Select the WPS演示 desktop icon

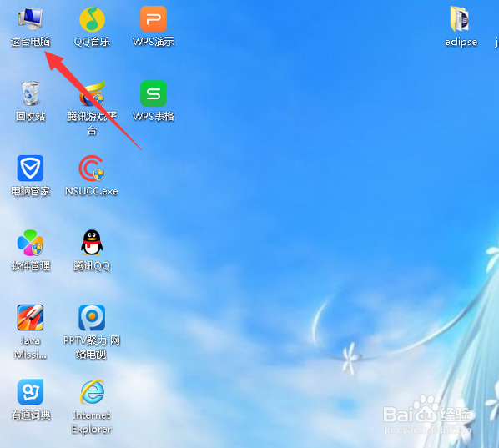154,19
